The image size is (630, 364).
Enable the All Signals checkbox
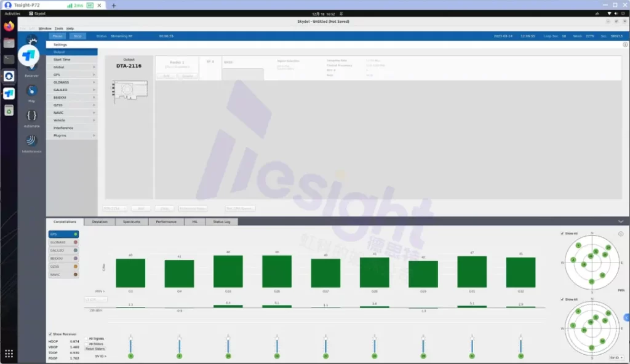(95, 338)
